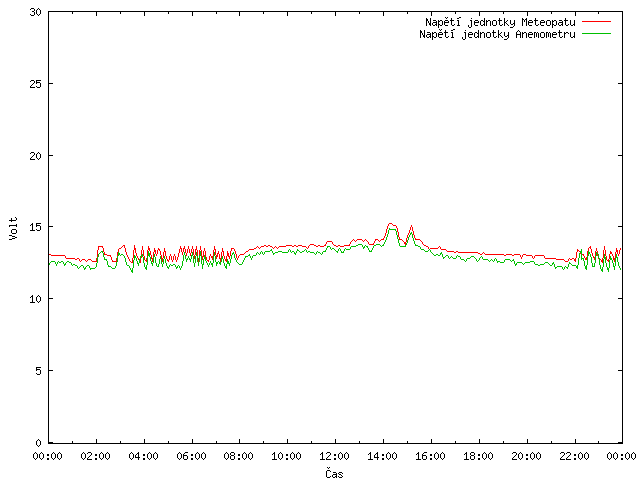Click the green legend line sample

(596, 34)
